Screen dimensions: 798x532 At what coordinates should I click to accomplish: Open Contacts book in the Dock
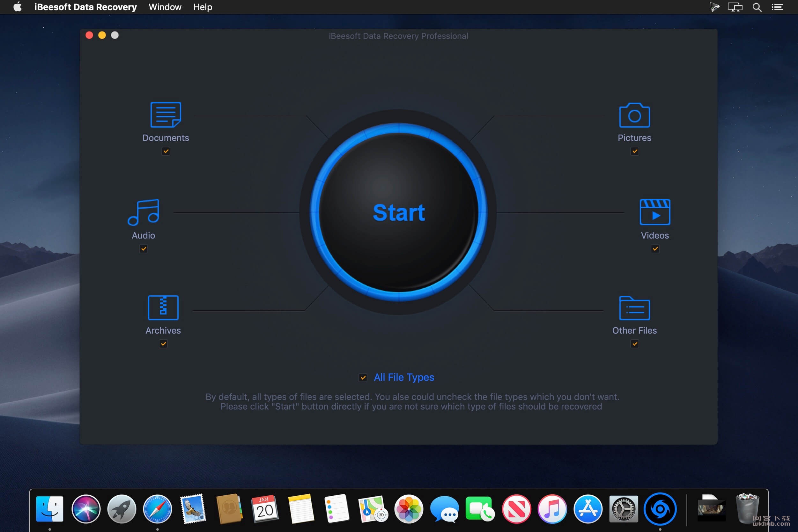(229, 509)
